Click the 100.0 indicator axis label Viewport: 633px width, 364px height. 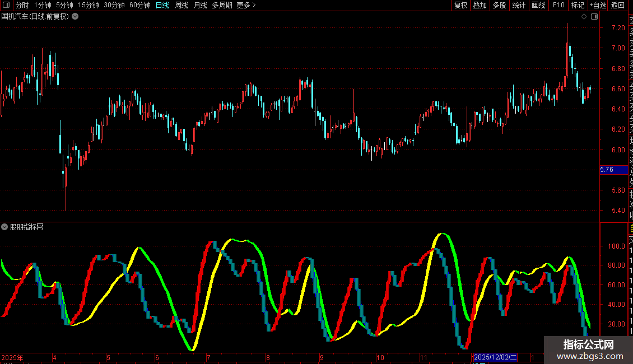616,246
